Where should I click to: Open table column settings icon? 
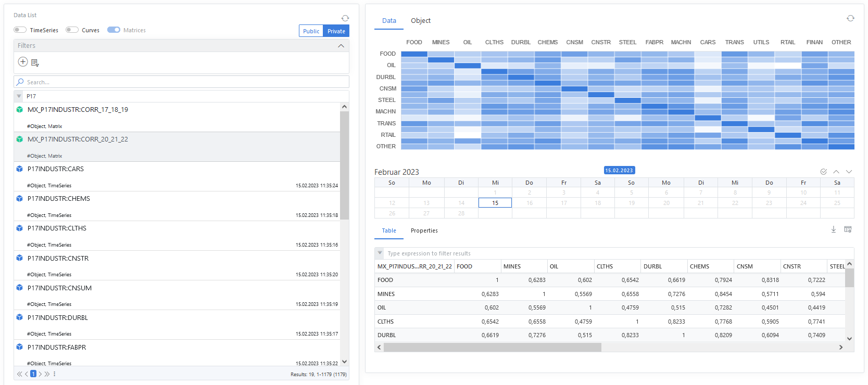(x=848, y=229)
